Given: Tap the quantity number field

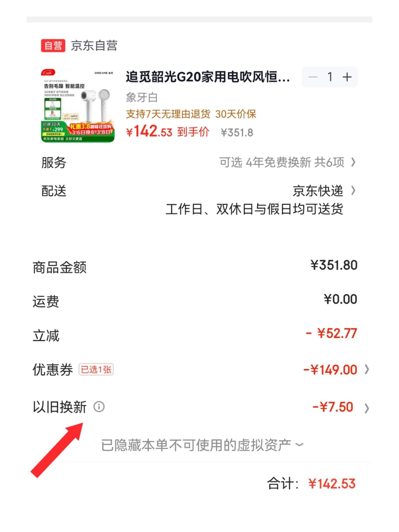Looking at the screenshot, I should pos(330,77).
